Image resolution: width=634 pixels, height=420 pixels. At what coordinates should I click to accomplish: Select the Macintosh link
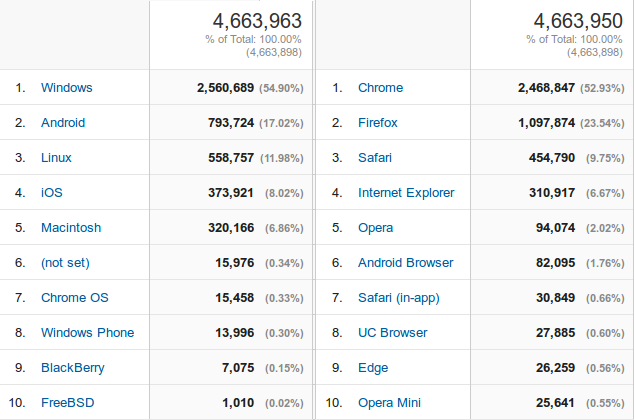[x=71, y=228]
